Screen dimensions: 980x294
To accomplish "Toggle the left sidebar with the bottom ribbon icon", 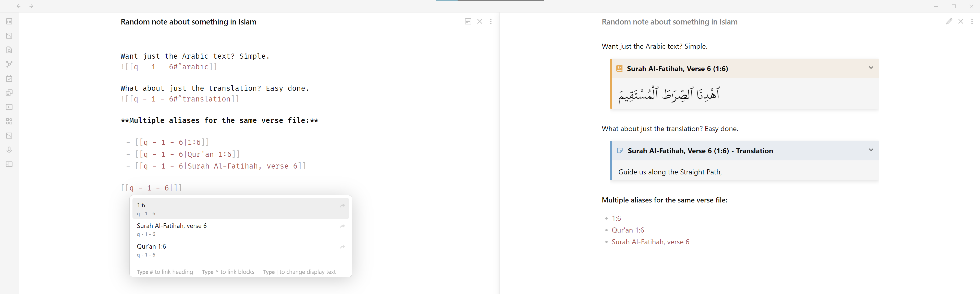I will click(9, 164).
